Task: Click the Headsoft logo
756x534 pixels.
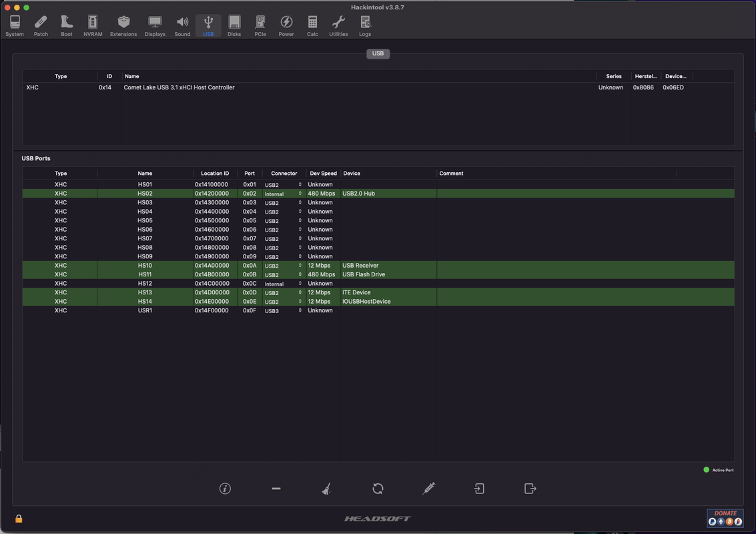Action: click(x=378, y=519)
